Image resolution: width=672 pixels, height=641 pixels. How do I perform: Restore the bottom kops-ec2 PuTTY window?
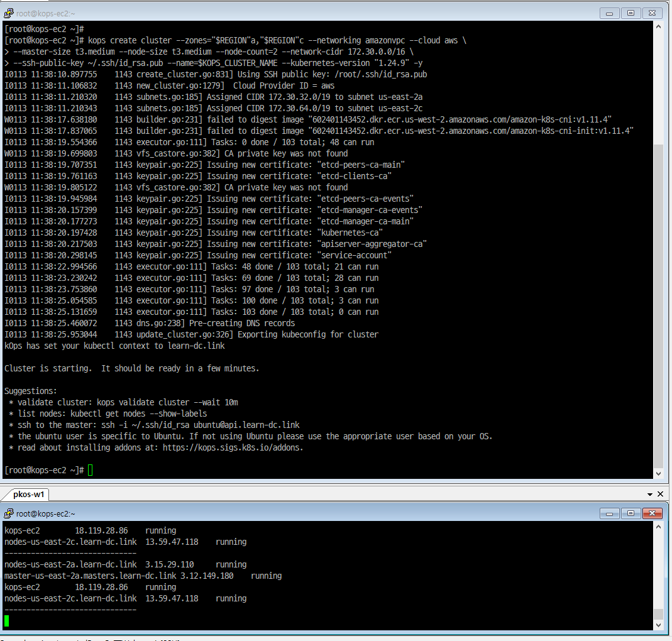click(630, 513)
